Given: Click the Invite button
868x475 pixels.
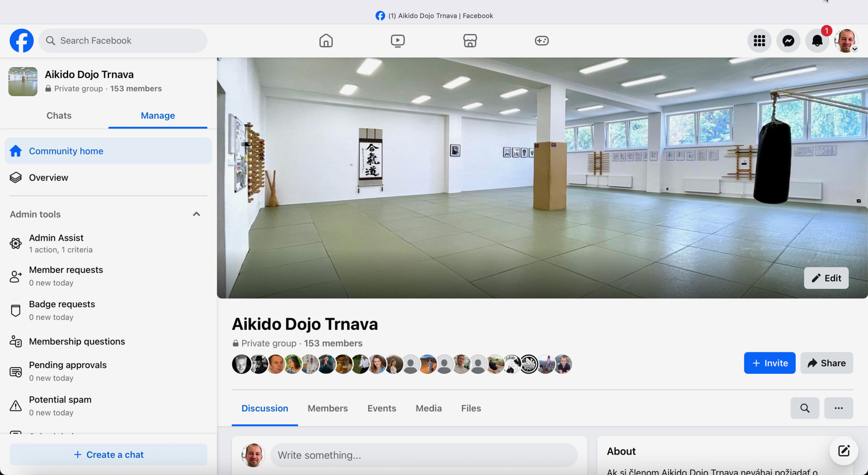Looking at the screenshot, I should tap(770, 363).
